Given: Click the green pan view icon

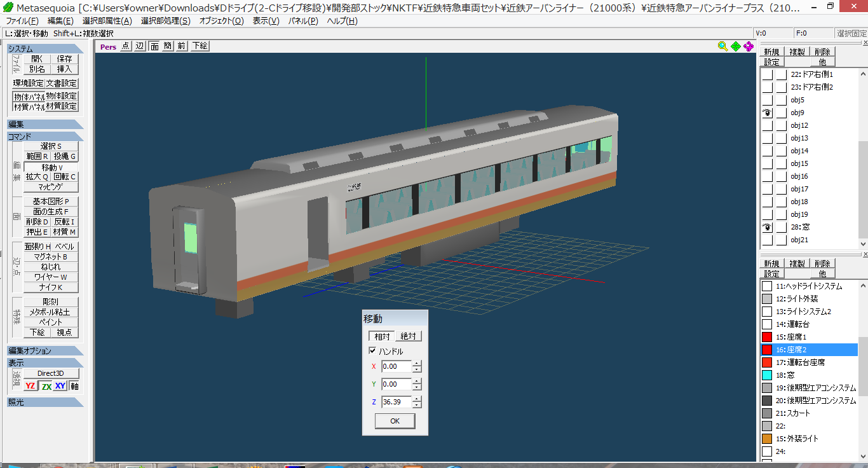Looking at the screenshot, I should (735, 46).
